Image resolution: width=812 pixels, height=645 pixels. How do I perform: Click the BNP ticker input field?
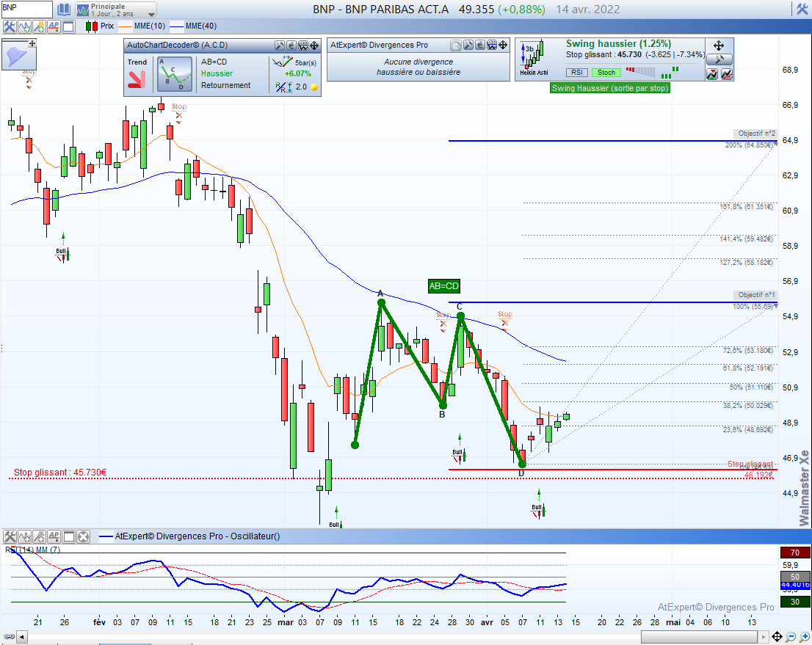[x=26, y=10]
